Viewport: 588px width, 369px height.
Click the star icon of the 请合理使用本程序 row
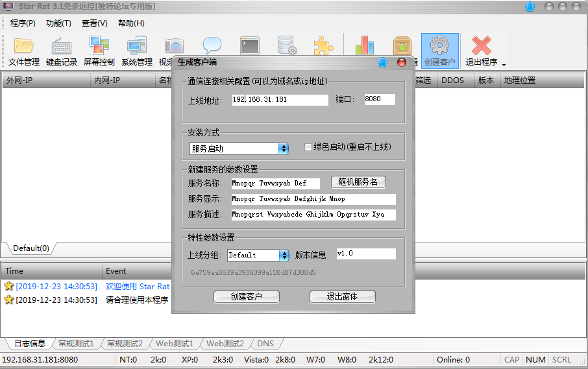tap(8, 300)
